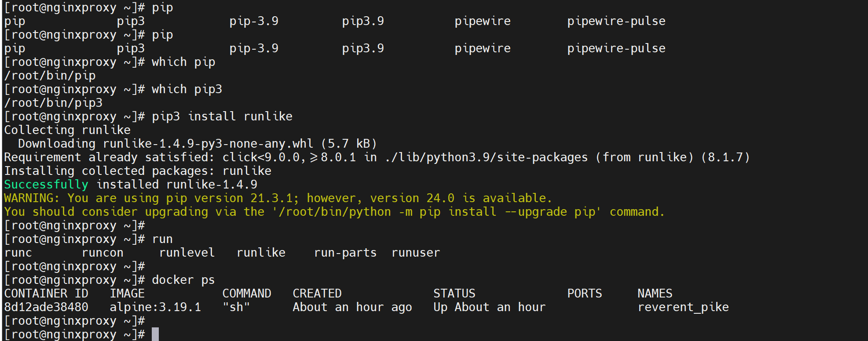
Task: Click the reverent_pike container name
Action: click(x=683, y=307)
